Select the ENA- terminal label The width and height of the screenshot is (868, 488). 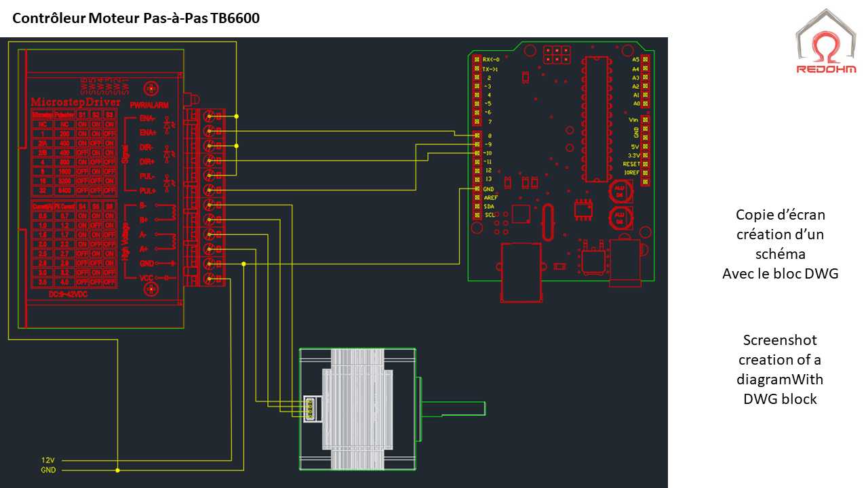tap(147, 117)
